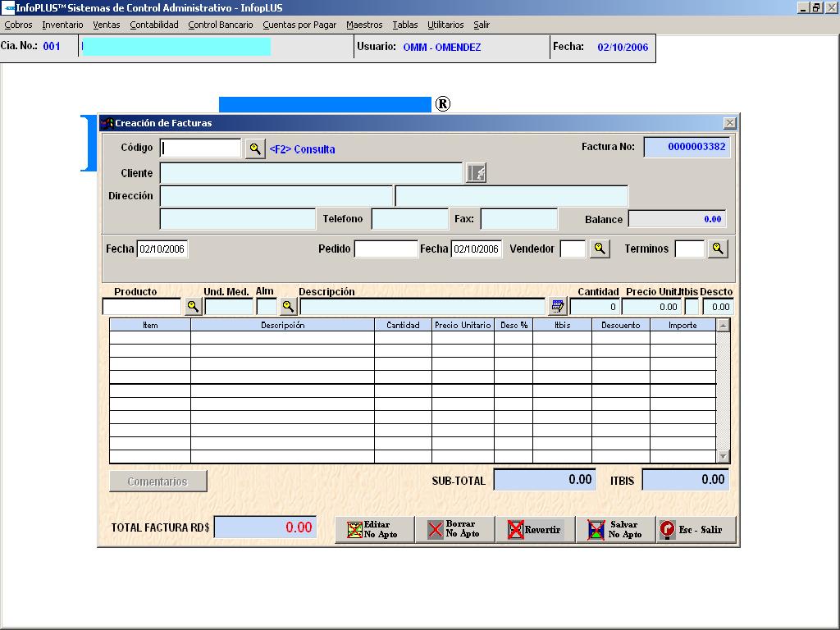The image size is (840, 630).
Task: Click the notes icon after Descripción field
Action: coord(558,307)
